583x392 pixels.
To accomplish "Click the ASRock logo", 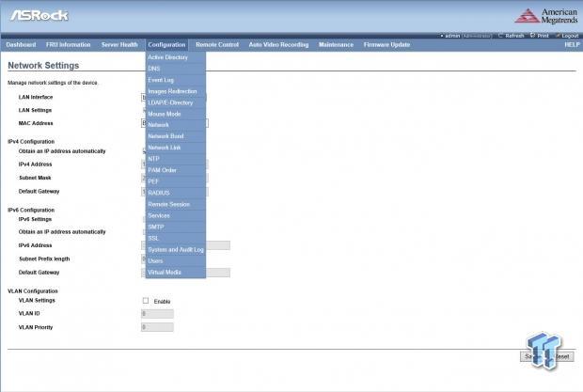I will pos(39,16).
